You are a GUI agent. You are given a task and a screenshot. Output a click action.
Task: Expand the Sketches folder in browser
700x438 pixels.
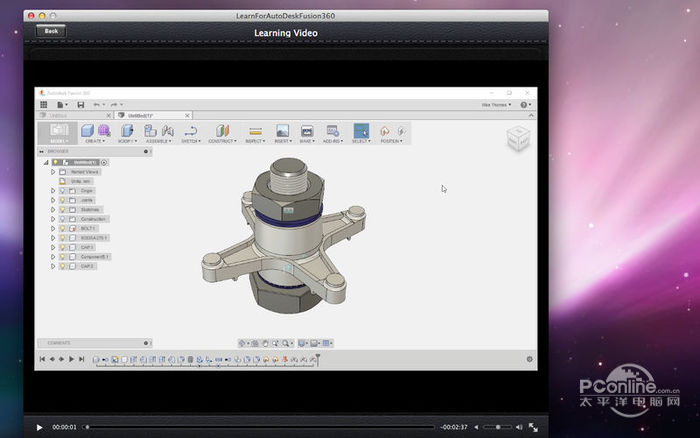point(52,209)
